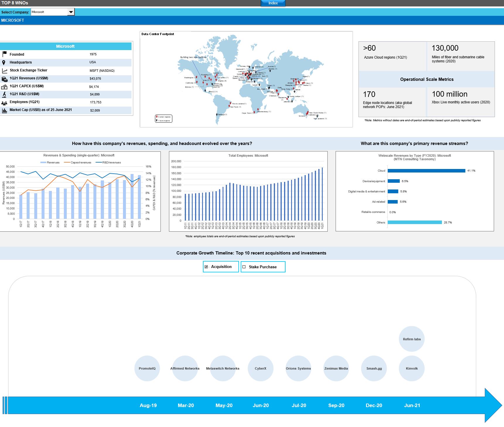Select the Kinvolk acquisition bubble
This screenshot has width=504, height=427.
tap(412, 368)
